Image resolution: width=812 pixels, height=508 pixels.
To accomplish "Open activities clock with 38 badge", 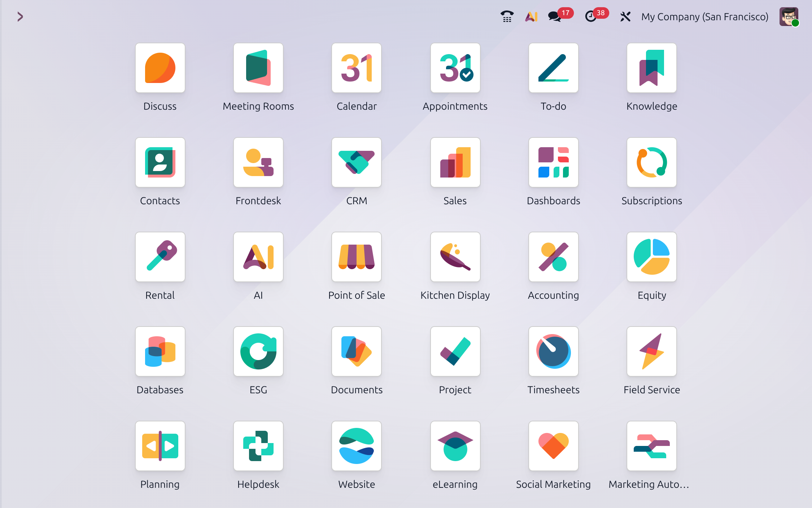I will [x=591, y=17].
